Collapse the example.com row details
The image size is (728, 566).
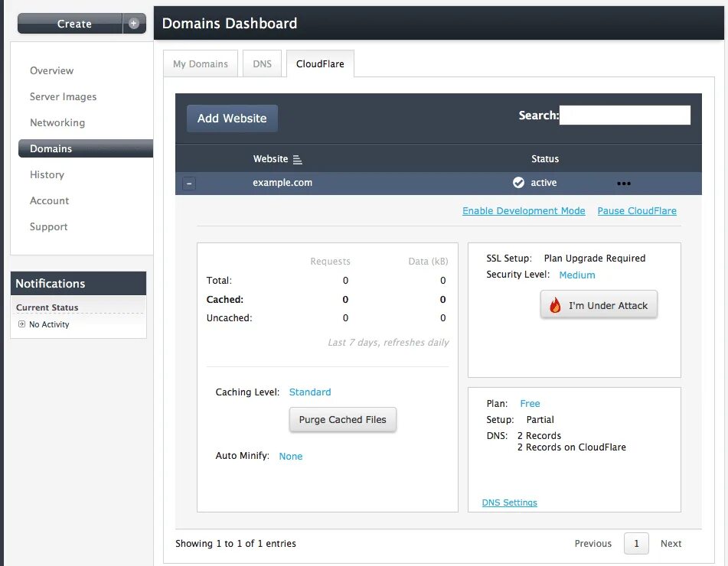189,184
